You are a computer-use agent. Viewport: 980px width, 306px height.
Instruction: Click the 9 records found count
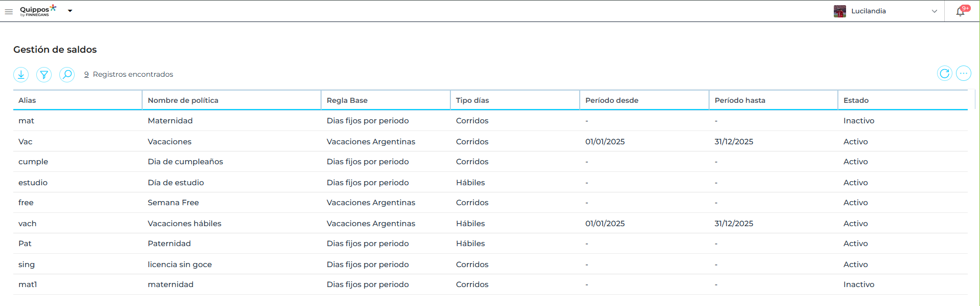click(86, 75)
